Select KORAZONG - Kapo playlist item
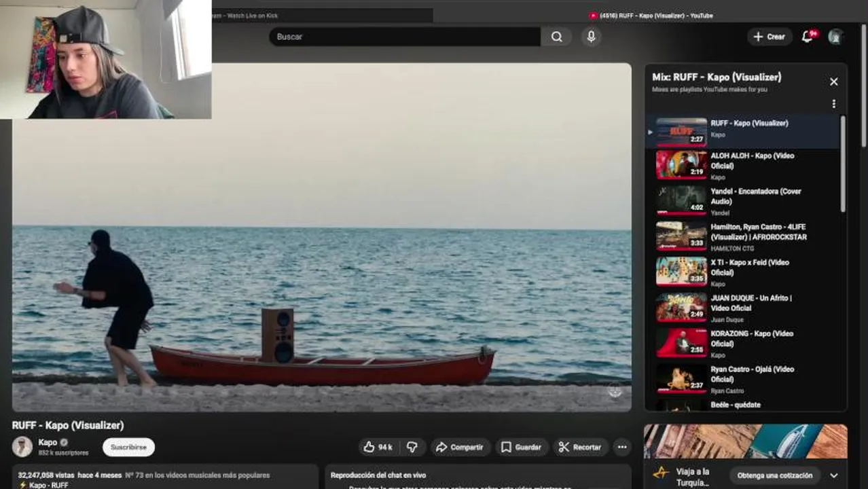868x489 pixels. [744, 344]
